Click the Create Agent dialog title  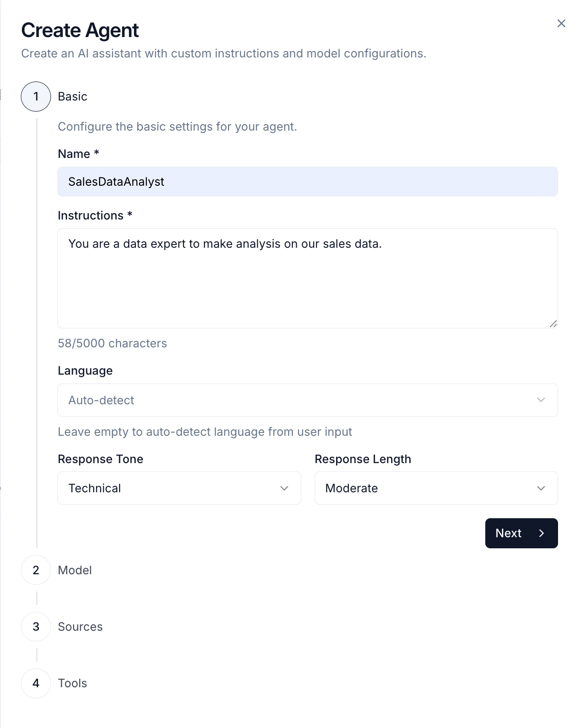tap(79, 30)
